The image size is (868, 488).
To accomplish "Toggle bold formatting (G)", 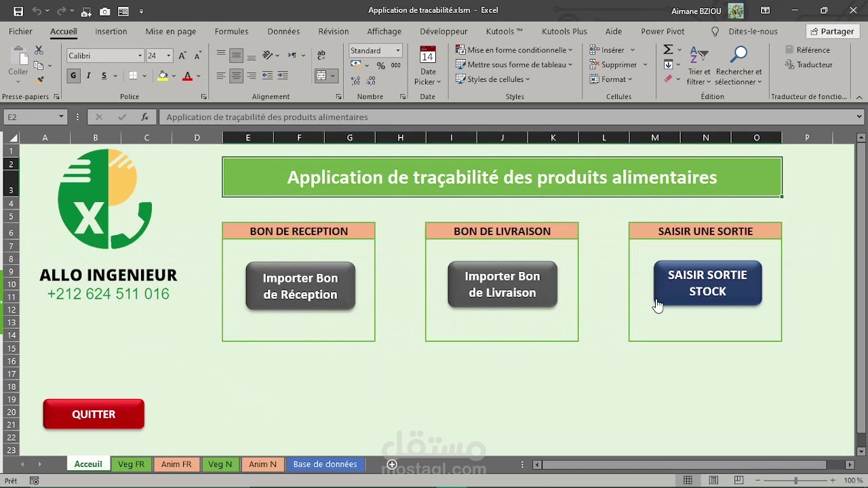I will tap(73, 76).
